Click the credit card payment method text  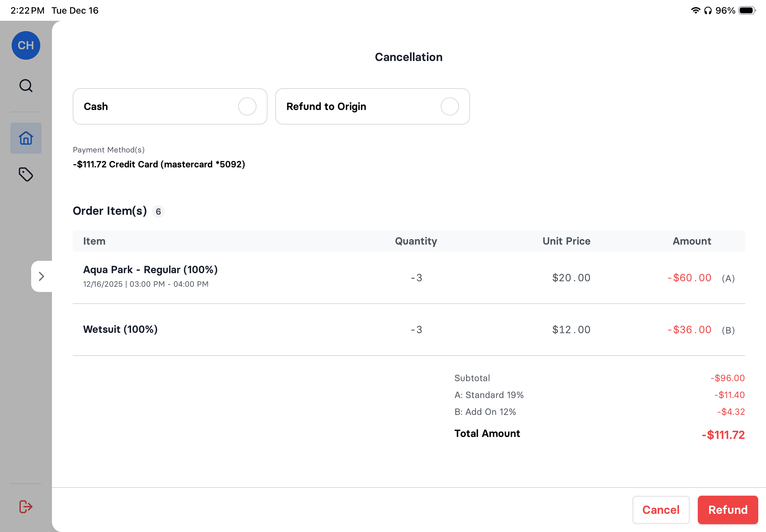tap(159, 164)
